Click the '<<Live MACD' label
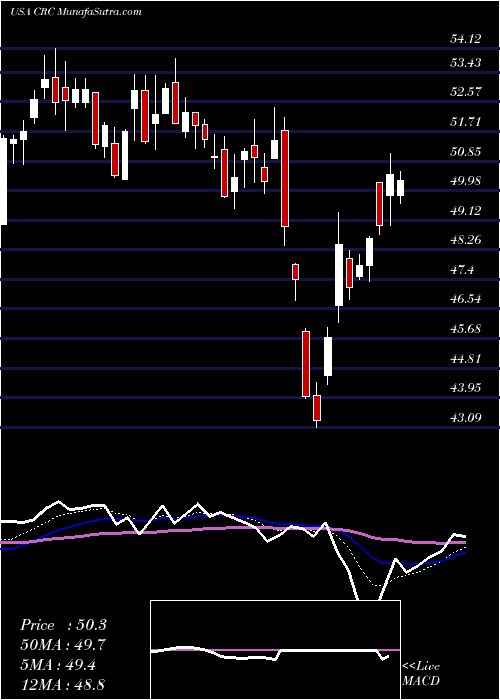Viewport: 500px width, 700px height. click(421, 674)
